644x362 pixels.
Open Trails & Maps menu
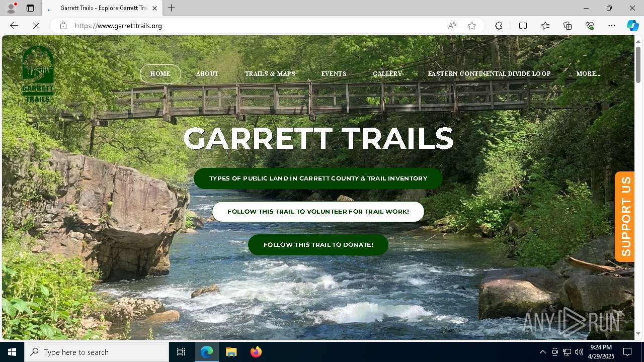point(270,74)
